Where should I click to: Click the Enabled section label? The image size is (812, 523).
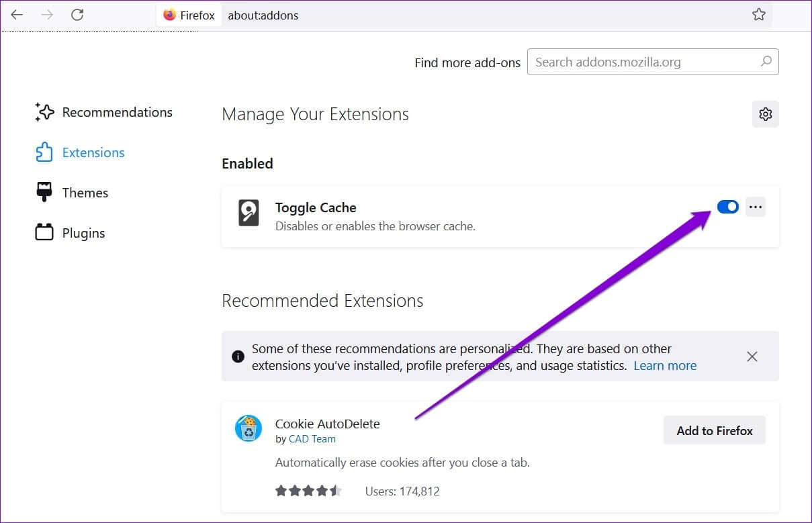[248, 163]
